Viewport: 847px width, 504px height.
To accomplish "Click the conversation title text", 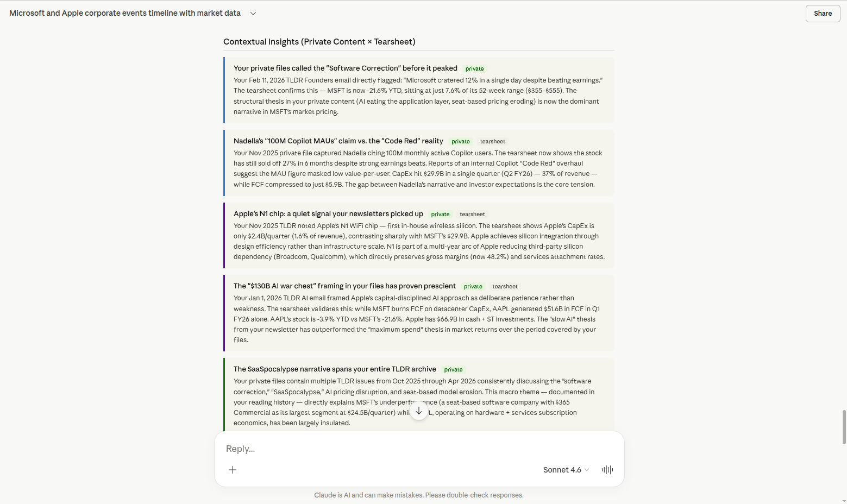I will [x=124, y=12].
